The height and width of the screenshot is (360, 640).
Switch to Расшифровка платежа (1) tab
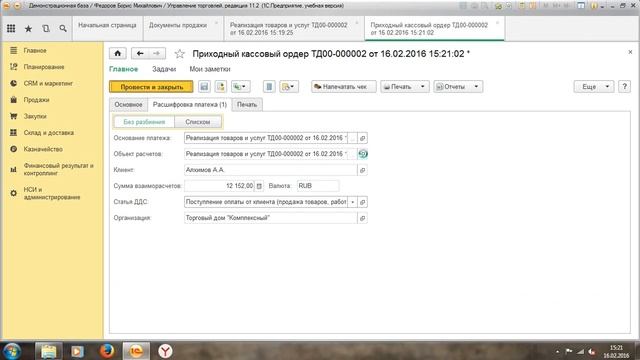coord(190,104)
